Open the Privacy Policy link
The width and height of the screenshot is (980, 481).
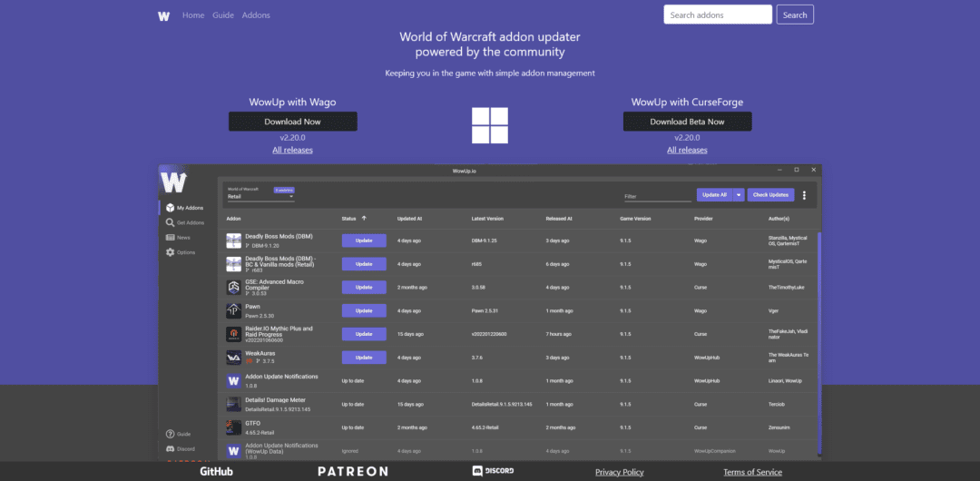pyautogui.click(x=619, y=472)
